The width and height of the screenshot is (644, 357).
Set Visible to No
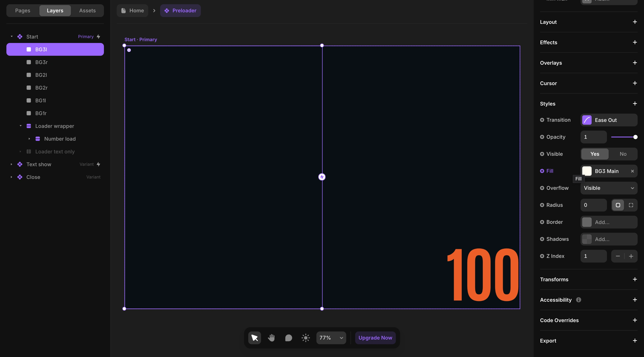tap(623, 154)
